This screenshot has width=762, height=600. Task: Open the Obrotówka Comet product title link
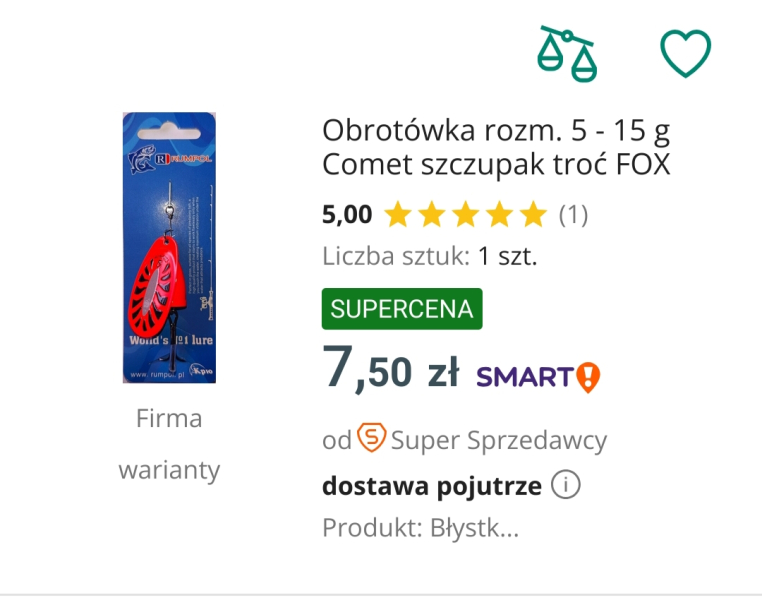coord(496,146)
